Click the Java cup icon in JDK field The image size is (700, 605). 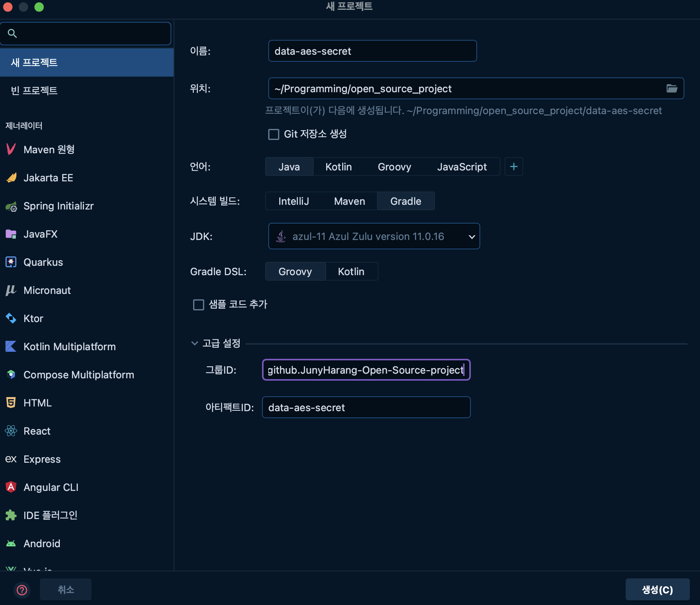point(281,236)
